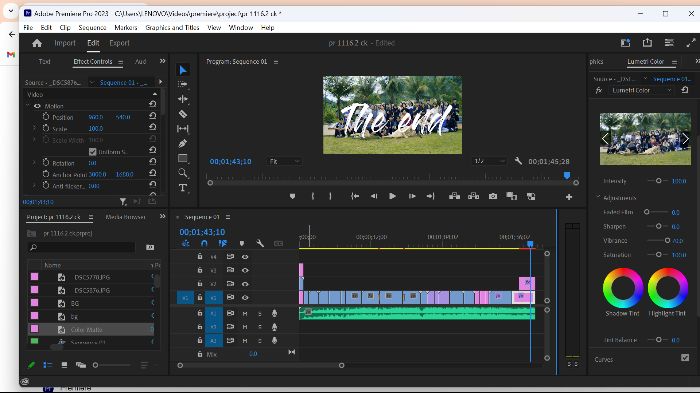Image resolution: width=700 pixels, height=393 pixels.
Task: Reset Position parameter in Effect Controls
Action: [152, 116]
